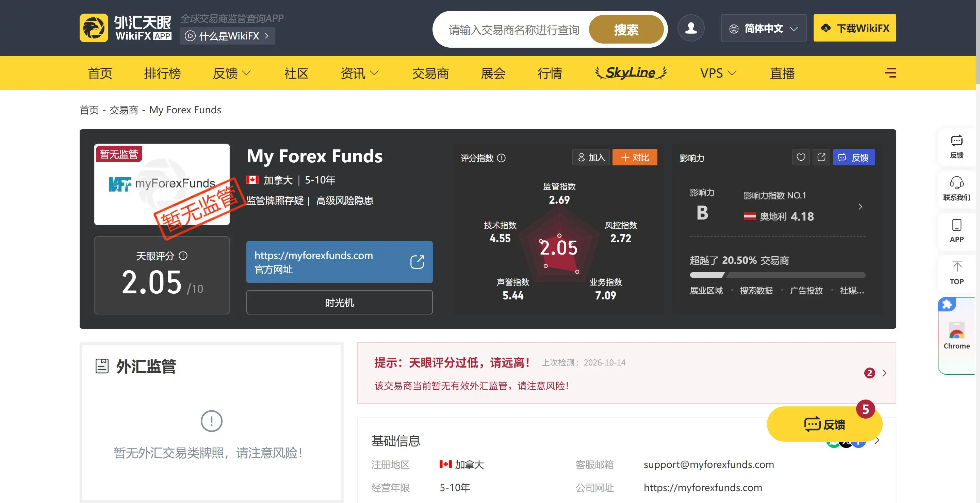This screenshot has width=980, height=503.
Task: Click the 天眼评分 info icon
Action: [x=183, y=256]
